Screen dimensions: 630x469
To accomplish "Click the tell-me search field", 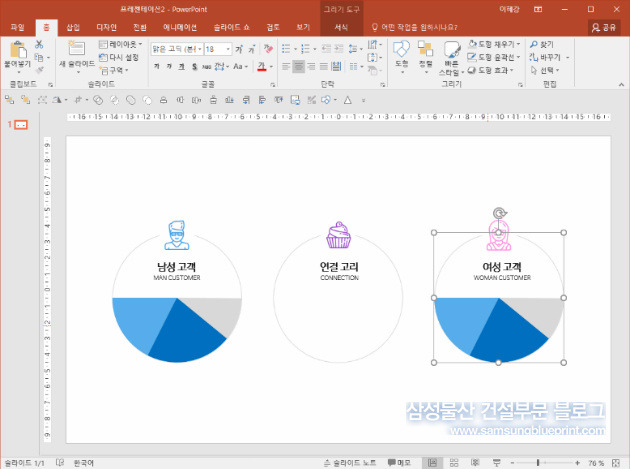I will 414,27.
